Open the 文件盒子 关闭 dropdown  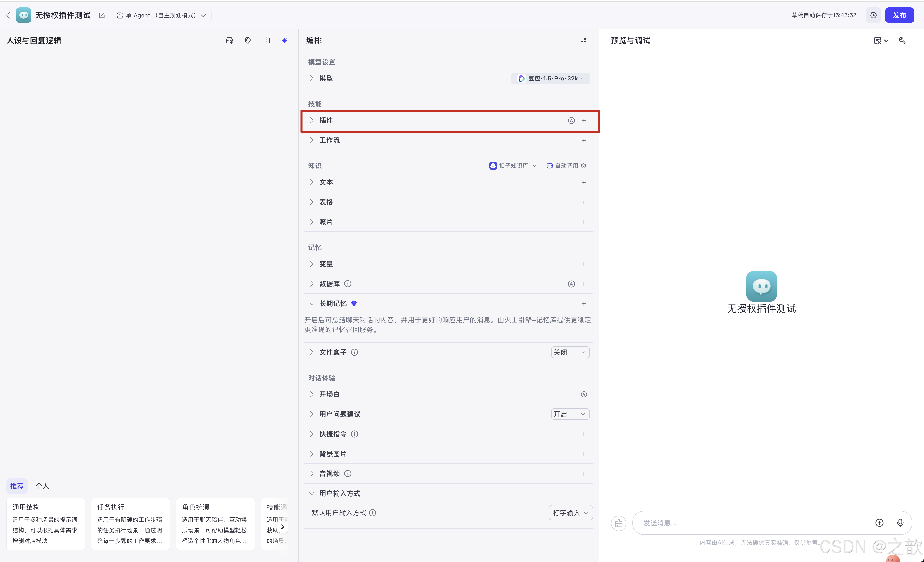pos(570,352)
